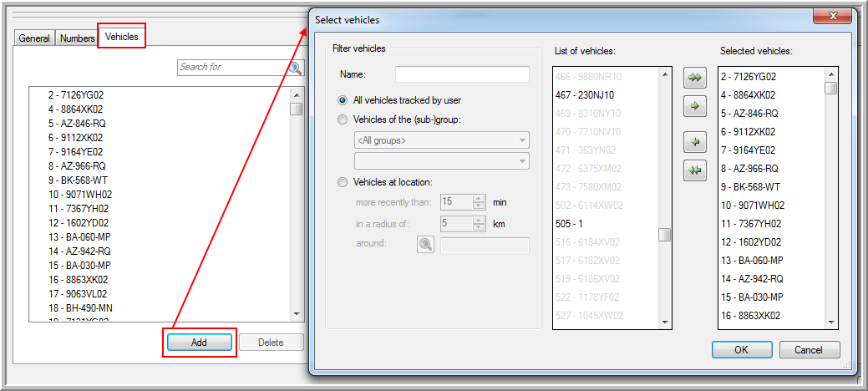Select Vehicles at location option
The height and width of the screenshot is (391, 868).
(343, 182)
